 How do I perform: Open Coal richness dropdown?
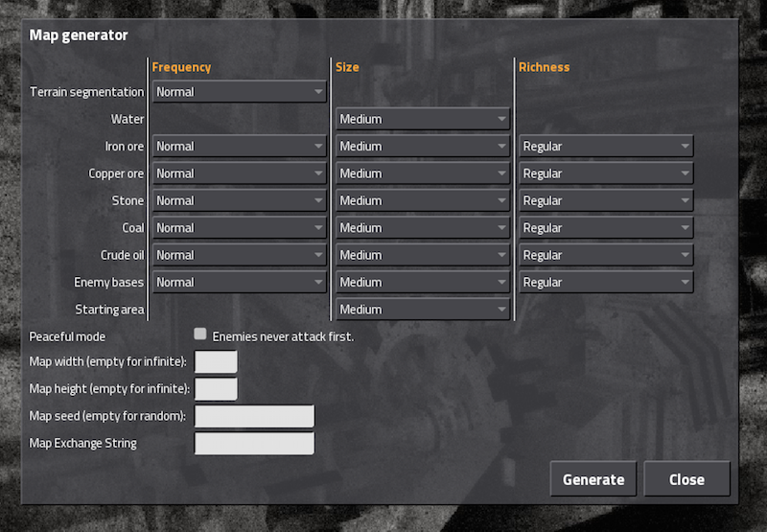[x=606, y=228]
